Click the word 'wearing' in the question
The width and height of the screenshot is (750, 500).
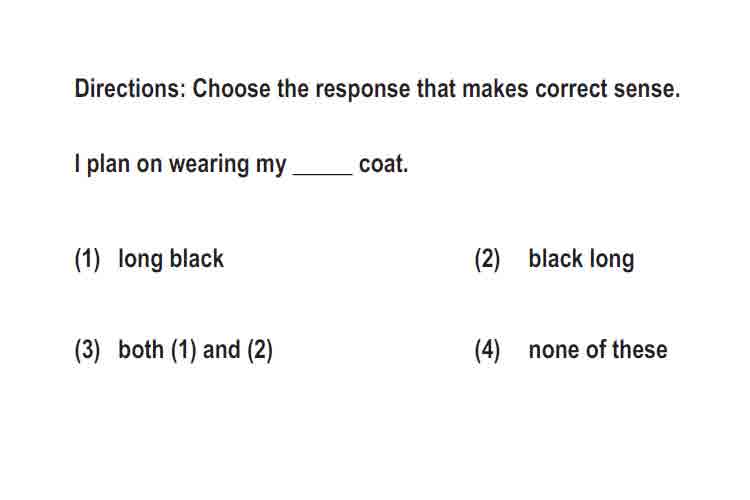click(209, 165)
